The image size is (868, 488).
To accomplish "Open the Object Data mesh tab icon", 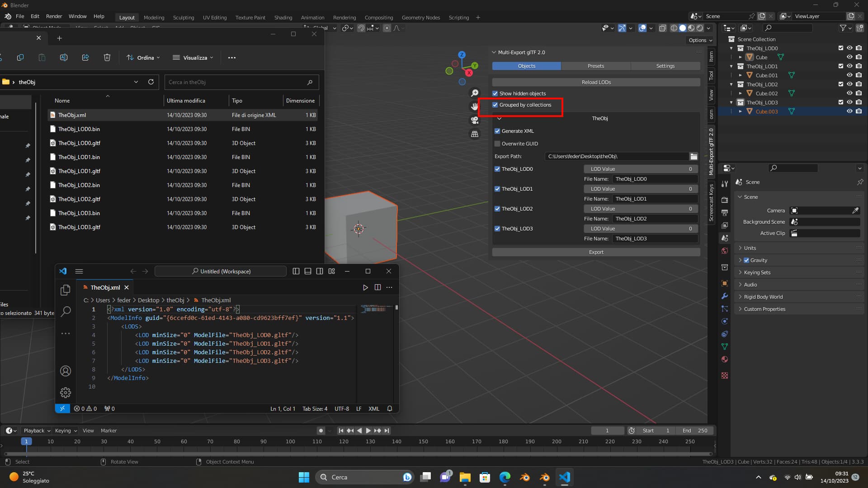I will (x=725, y=347).
